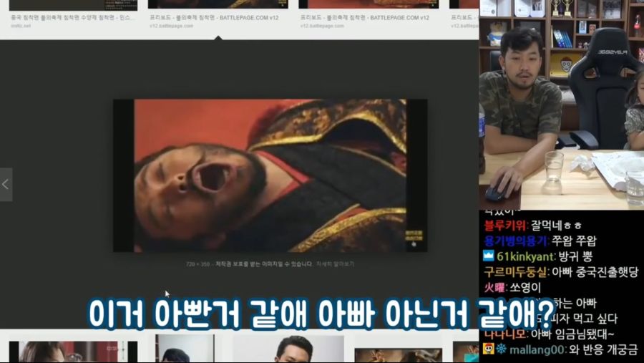
Task: Click the second BATTLEPAGE.COM v12 result caption
Action: point(365,16)
